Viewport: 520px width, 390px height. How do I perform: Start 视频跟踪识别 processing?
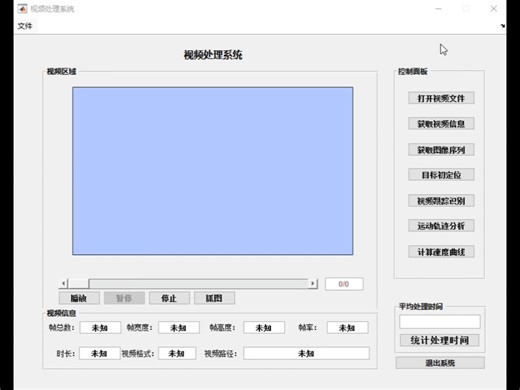(x=441, y=201)
